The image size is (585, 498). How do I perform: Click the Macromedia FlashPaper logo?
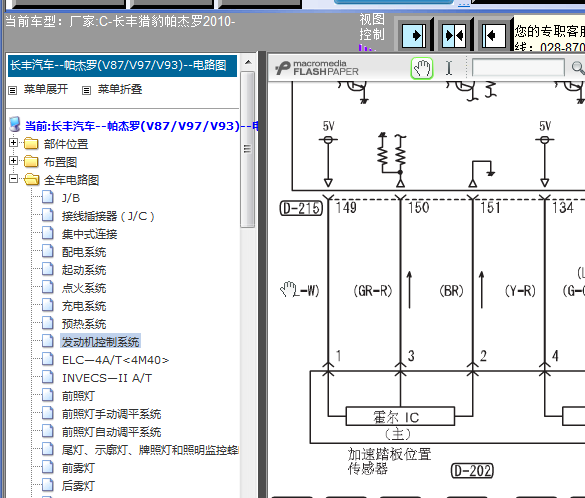click(317, 68)
